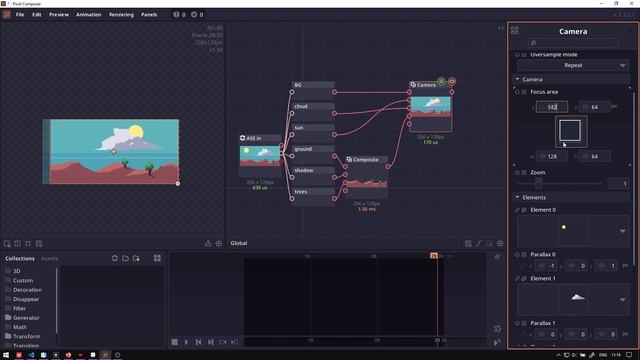Click the split view icon in preview toolbar
Screen dimensions: 640x360
18,244
